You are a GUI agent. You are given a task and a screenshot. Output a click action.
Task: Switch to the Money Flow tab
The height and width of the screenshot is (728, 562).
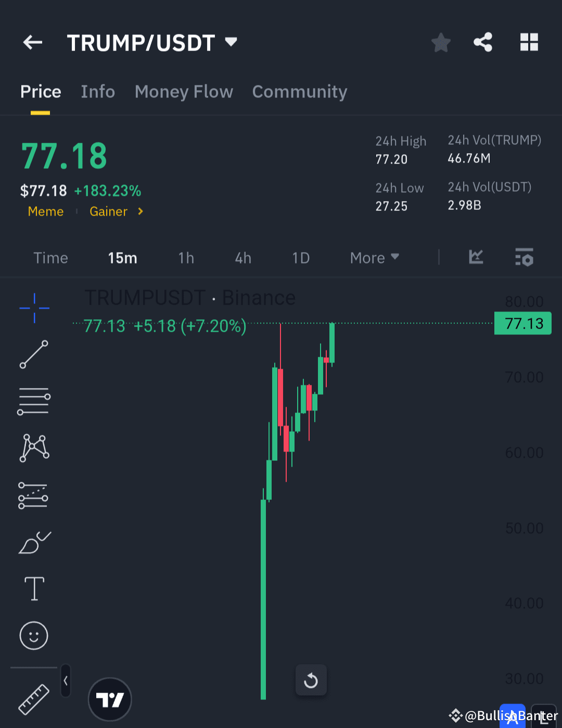point(184,92)
